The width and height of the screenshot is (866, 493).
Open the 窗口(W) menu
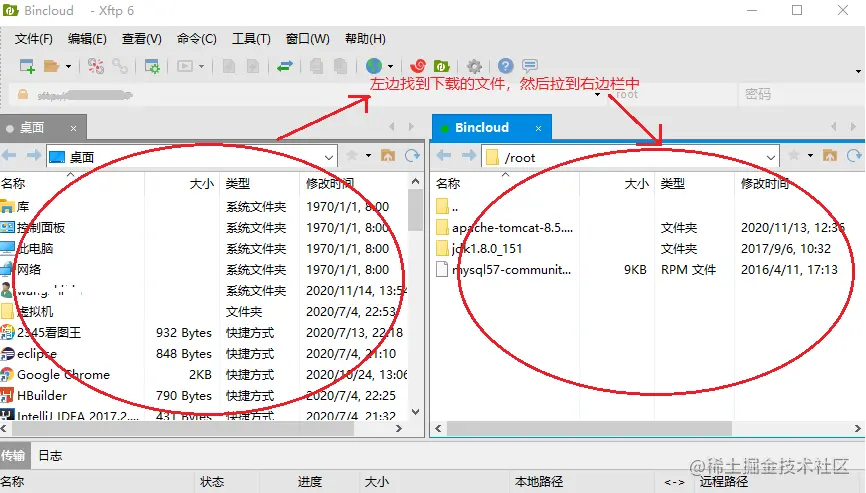click(308, 39)
